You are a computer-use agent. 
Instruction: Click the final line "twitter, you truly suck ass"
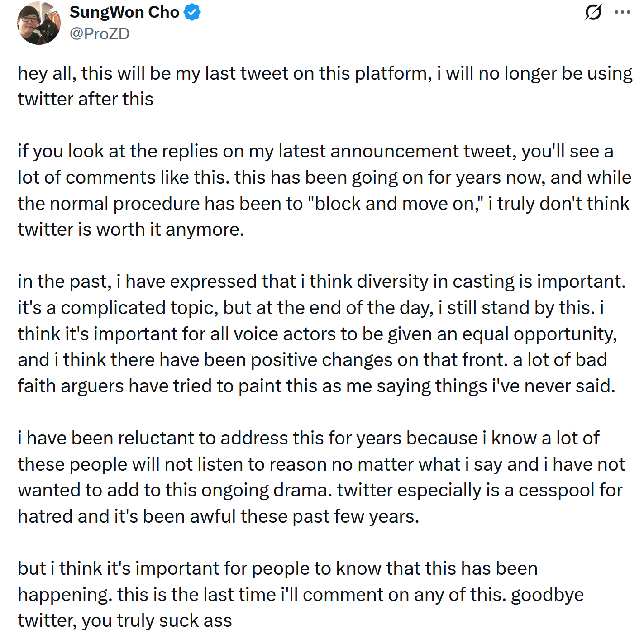(x=125, y=621)
